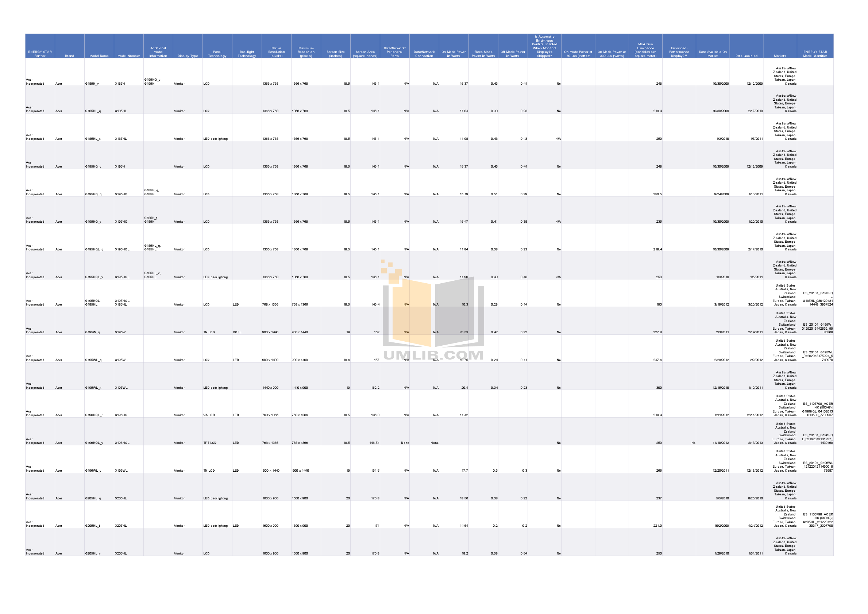Select the 'Date Available On Market' header

click(x=713, y=54)
